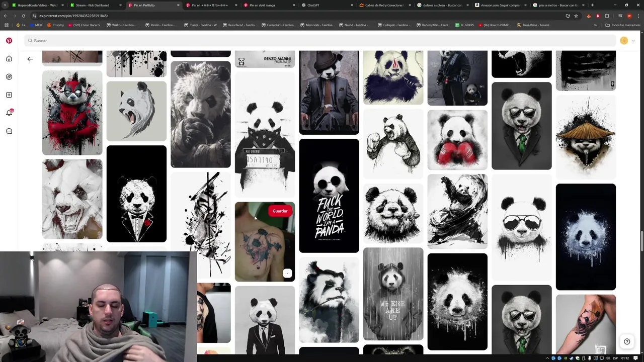This screenshot has width=644, height=362.
Task: Switch to the Amazon.com tab
Action: pyautogui.click(x=501, y=5)
